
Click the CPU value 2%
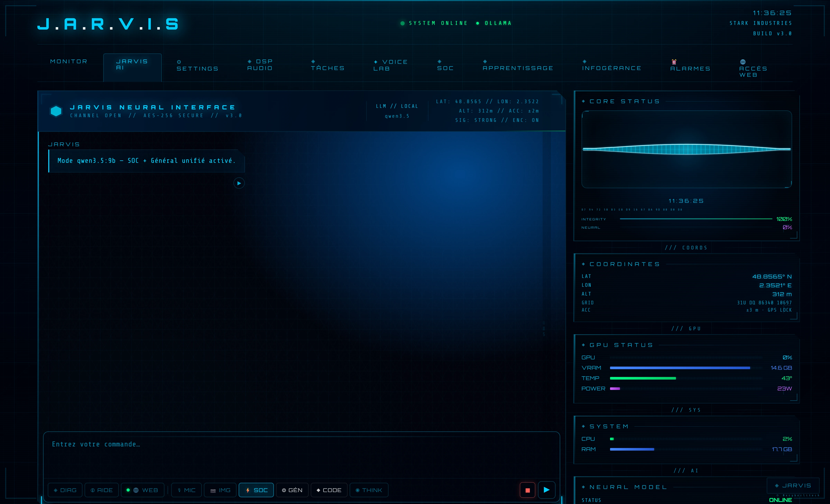tap(787, 439)
